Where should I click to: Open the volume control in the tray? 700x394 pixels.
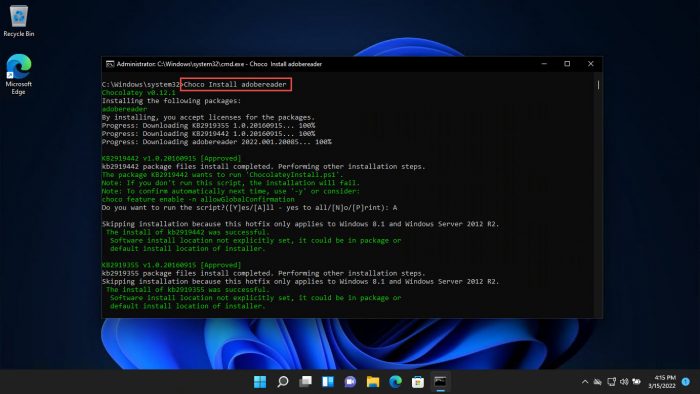(x=624, y=382)
